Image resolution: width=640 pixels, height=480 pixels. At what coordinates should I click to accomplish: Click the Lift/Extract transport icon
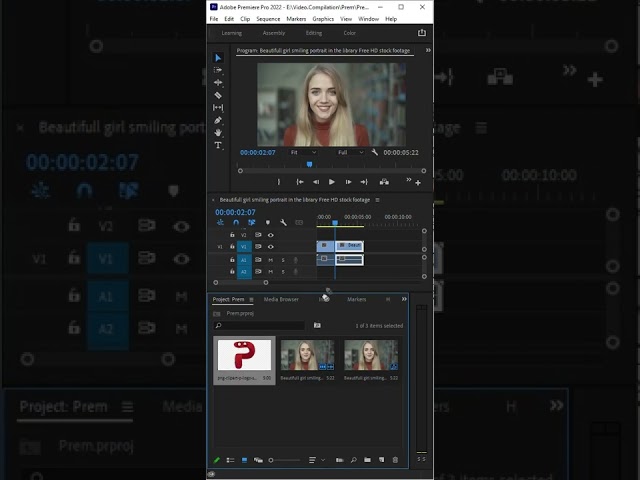[384, 182]
